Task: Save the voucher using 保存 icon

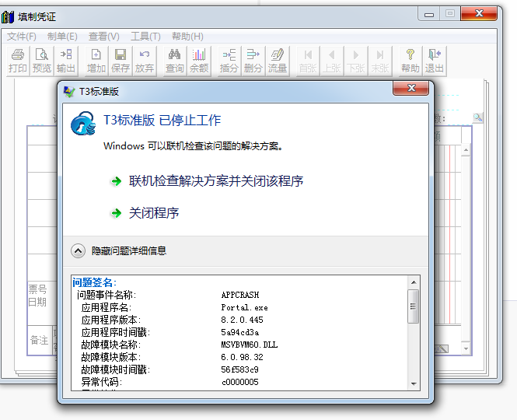Action: [x=120, y=61]
